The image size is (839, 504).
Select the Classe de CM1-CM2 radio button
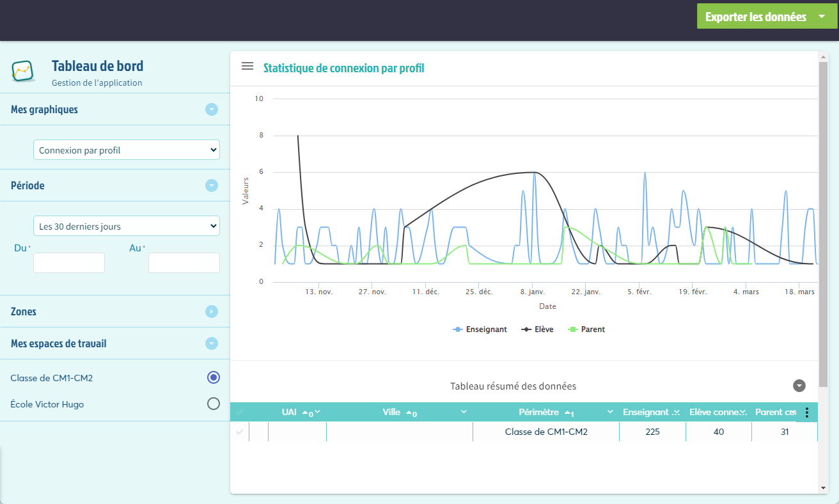pyautogui.click(x=214, y=377)
